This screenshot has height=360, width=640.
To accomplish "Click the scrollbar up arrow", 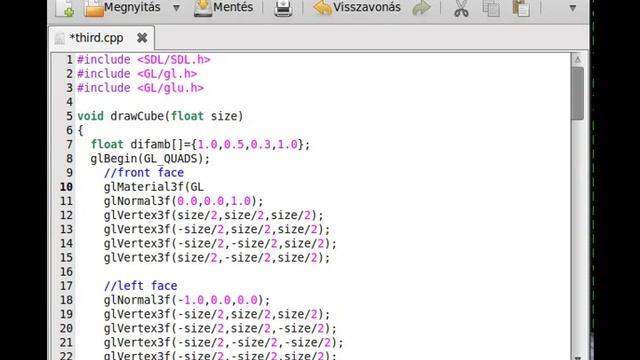I will (x=578, y=60).
